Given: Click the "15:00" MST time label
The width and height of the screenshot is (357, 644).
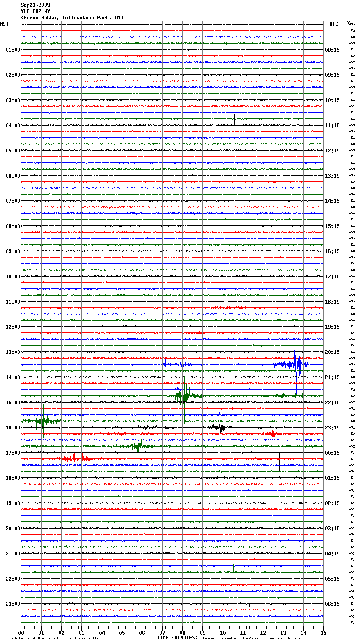Looking at the screenshot, I should 13,403.
